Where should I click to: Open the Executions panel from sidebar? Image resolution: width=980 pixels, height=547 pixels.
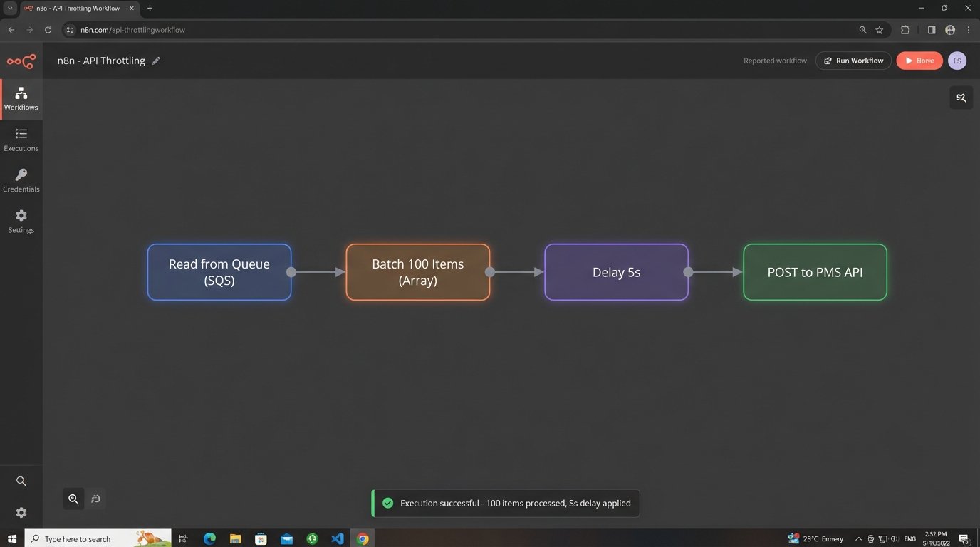(21, 140)
